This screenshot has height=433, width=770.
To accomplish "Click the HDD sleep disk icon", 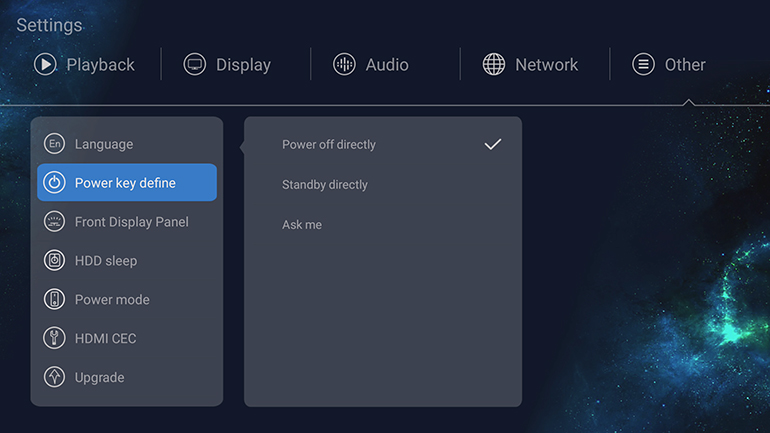I will 55,261.
